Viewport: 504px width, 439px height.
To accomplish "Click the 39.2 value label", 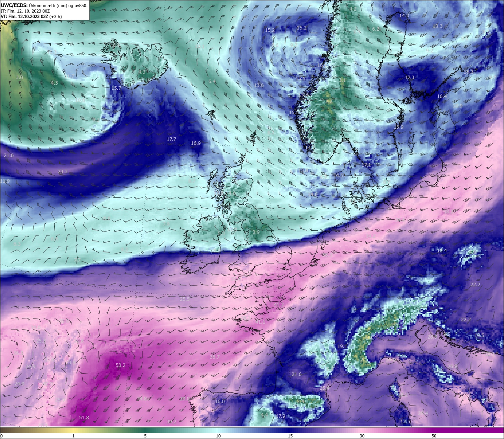I will pyautogui.click(x=171, y=422).
